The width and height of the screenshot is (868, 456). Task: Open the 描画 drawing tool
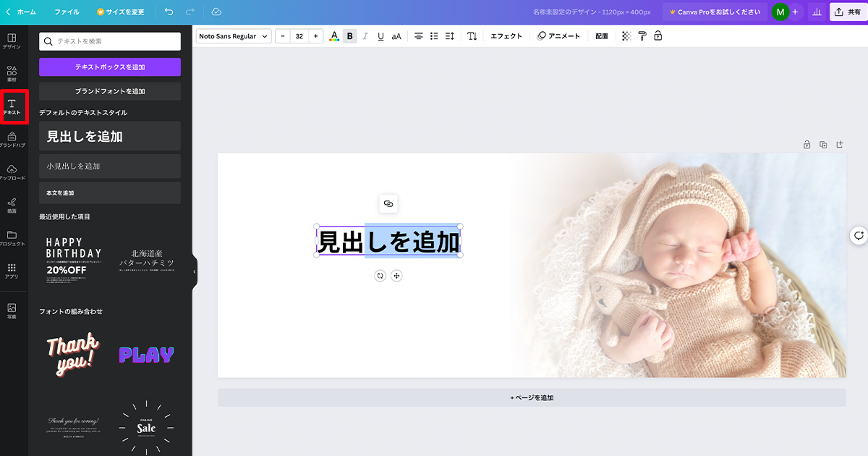click(12, 206)
